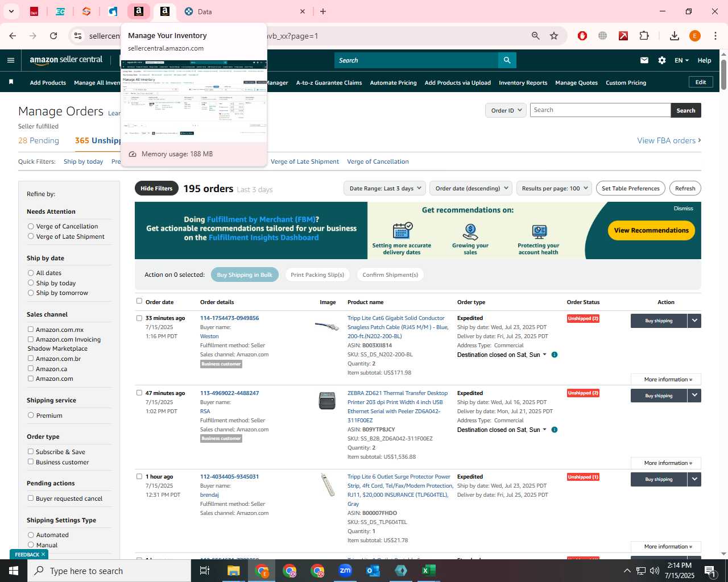
Task: Open Windows Start menu
Action: click(x=14, y=571)
